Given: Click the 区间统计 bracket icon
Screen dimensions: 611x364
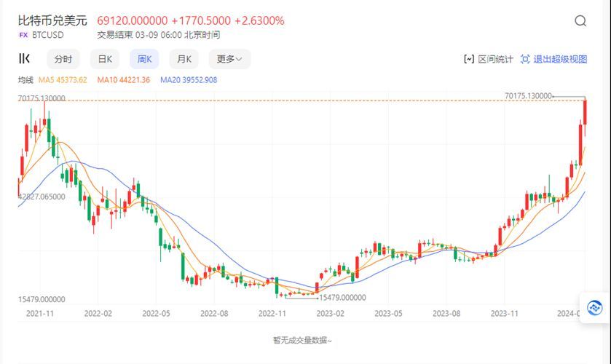Looking at the screenshot, I should coord(469,59).
